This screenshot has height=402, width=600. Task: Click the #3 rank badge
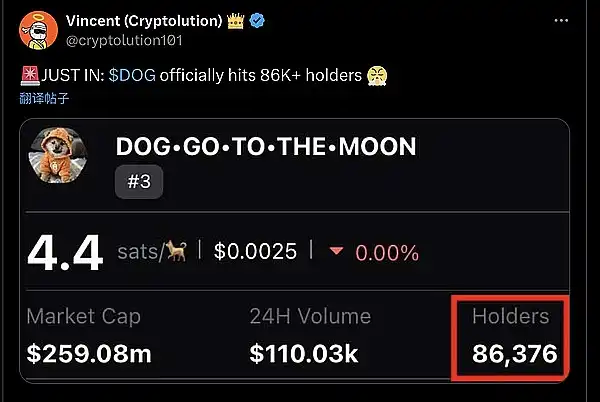point(139,183)
